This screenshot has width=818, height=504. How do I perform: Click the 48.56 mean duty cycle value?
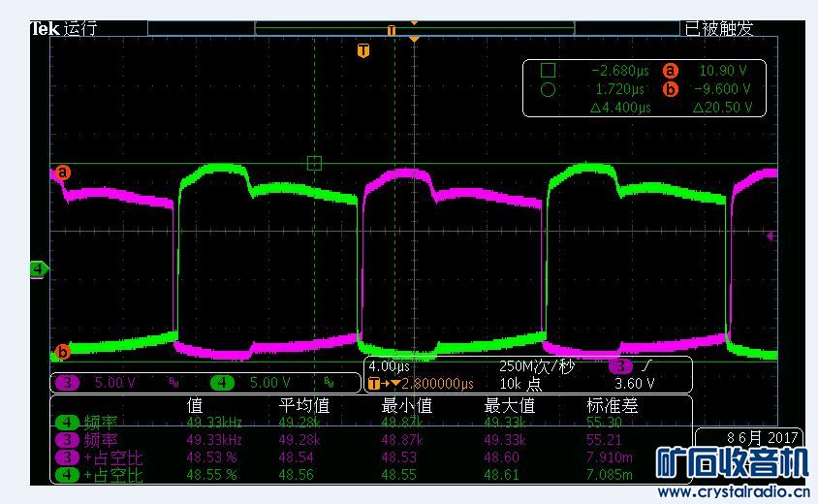click(297, 475)
